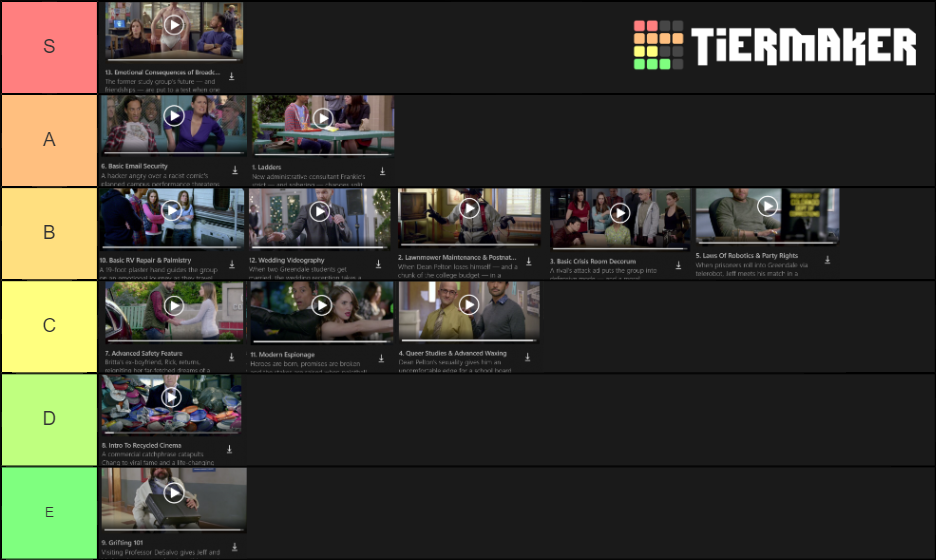Click '11. Modern Espionage' title
Image resolution: width=936 pixels, height=560 pixels.
click(x=282, y=355)
